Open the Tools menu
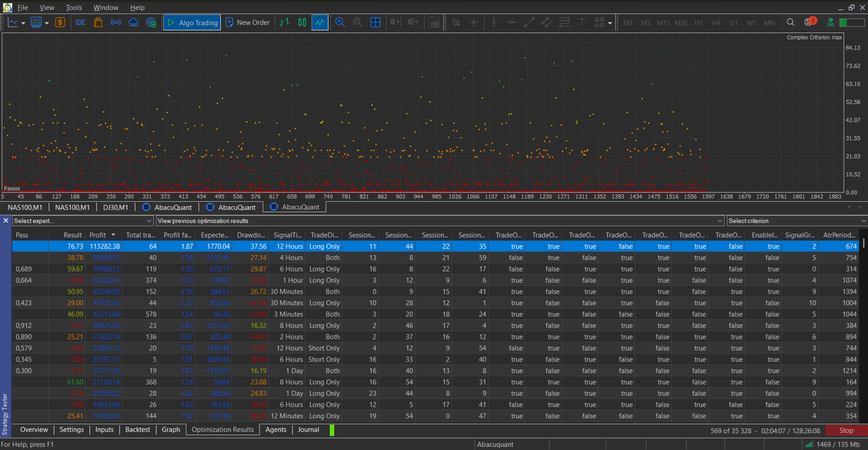Image resolution: width=868 pixels, height=450 pixels. 74,8
